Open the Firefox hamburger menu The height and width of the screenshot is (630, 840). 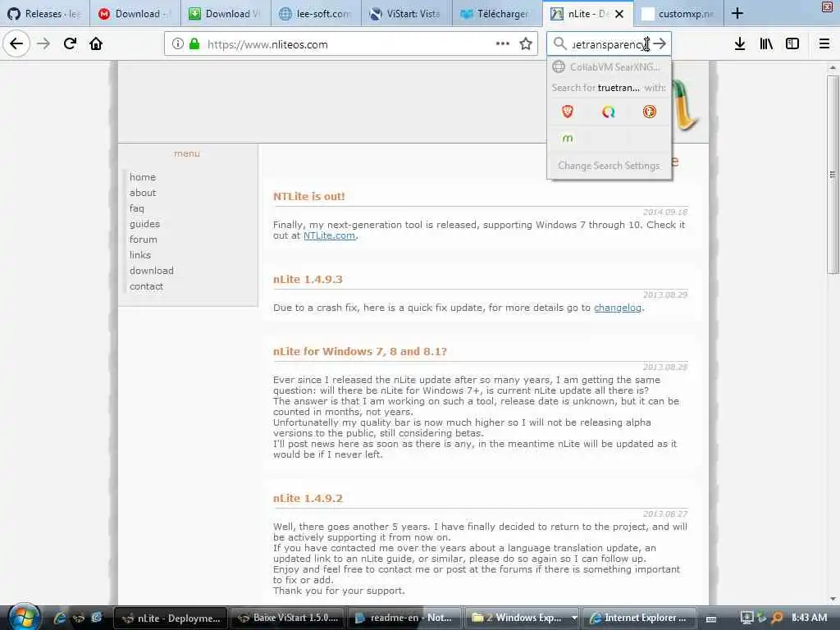[x=824, y=44]
